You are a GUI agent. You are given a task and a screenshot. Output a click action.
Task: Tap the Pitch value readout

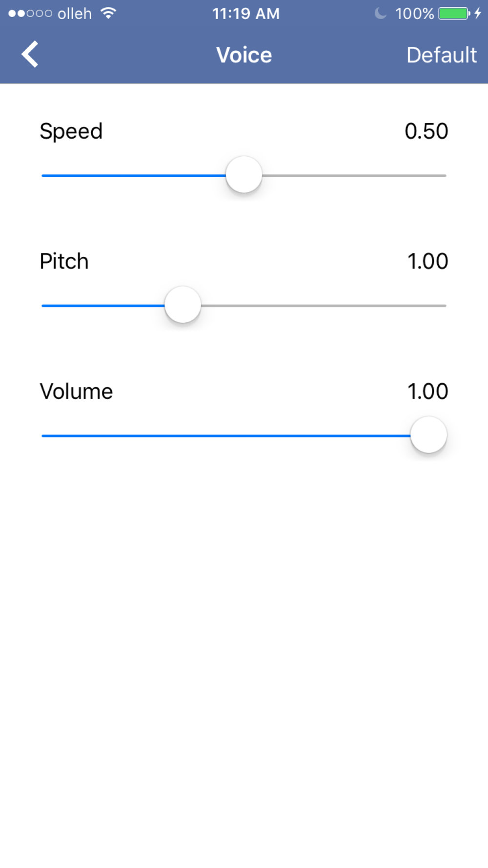tap(427, 262)
